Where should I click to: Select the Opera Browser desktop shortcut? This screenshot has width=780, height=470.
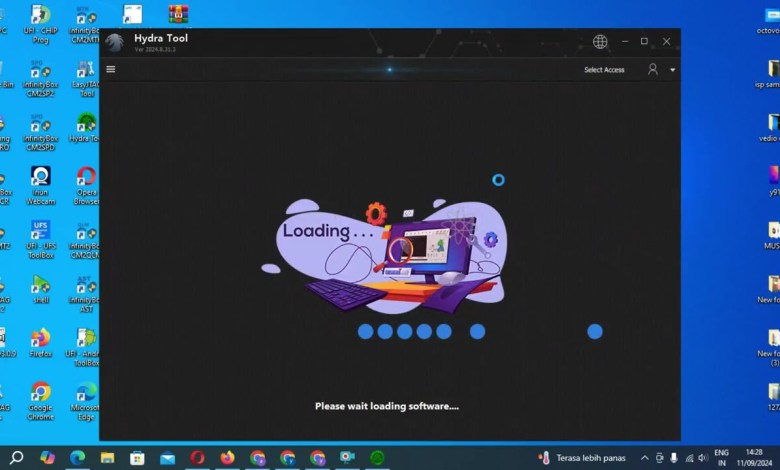click(86, 186)
